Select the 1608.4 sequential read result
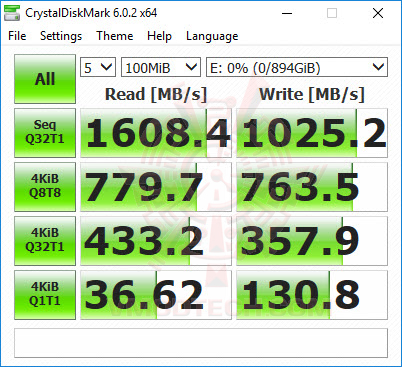This screenshot has height=367, width=402. click(x=156, y=133)
